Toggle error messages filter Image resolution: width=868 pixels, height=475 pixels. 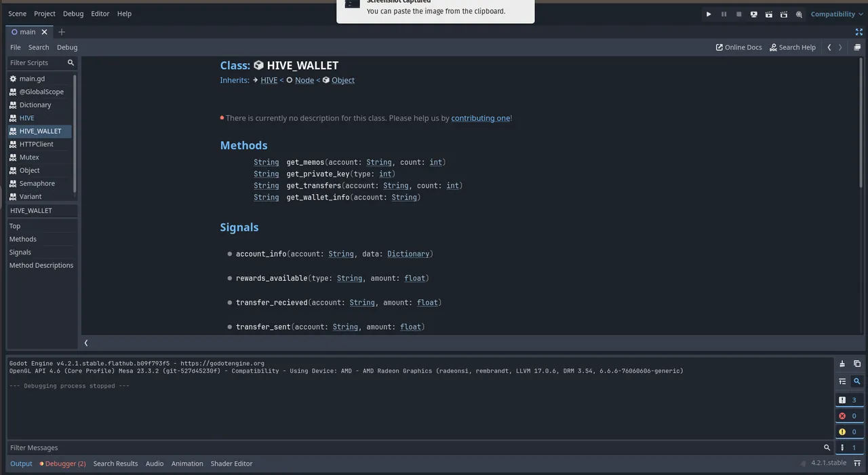[849, 416]
